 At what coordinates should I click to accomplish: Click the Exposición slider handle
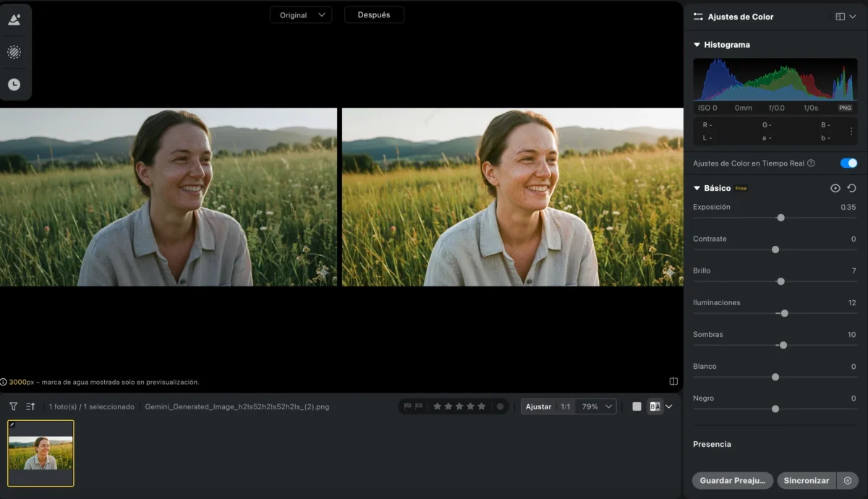pyautogui.click(x=780, y=218)
